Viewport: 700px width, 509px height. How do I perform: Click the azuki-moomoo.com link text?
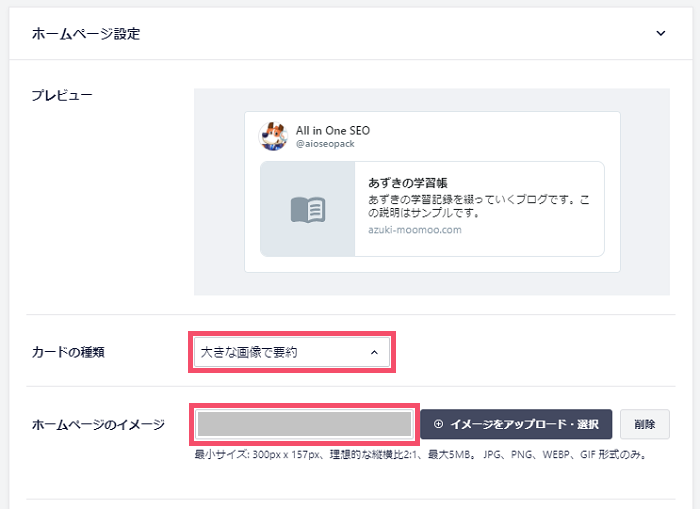pos(415,230)
